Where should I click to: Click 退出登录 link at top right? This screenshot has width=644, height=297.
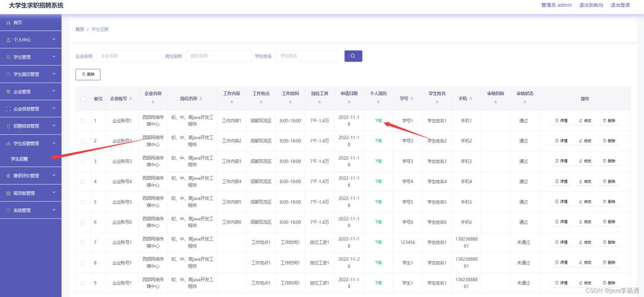click(620, 5)
